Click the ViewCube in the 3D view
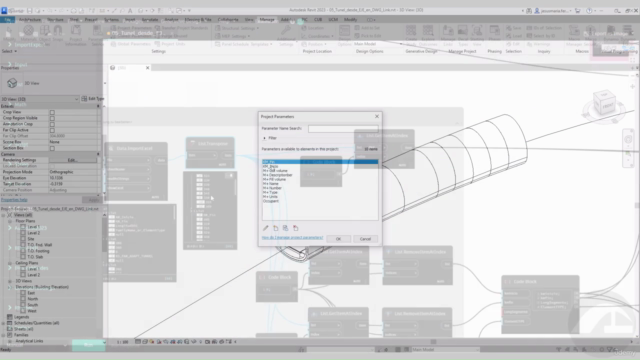The width and height of the screenshot is (640, 360). pyautogui.click(x=604, y=104)
